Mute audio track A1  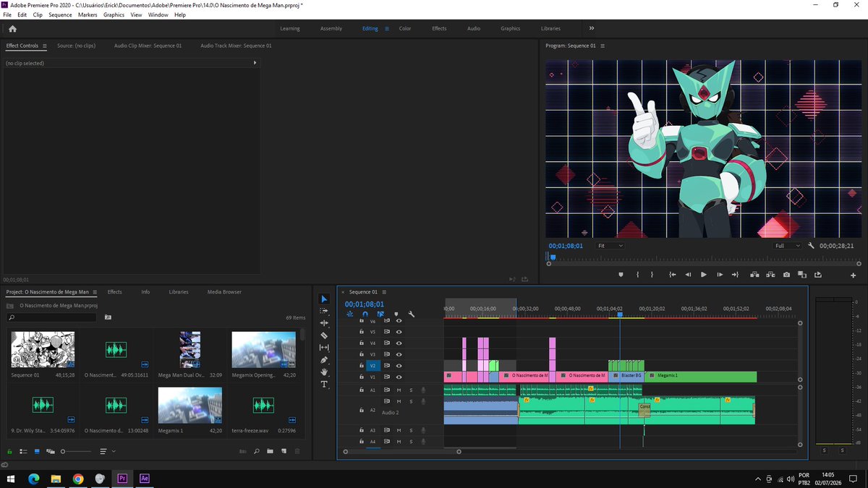[398, 390]
